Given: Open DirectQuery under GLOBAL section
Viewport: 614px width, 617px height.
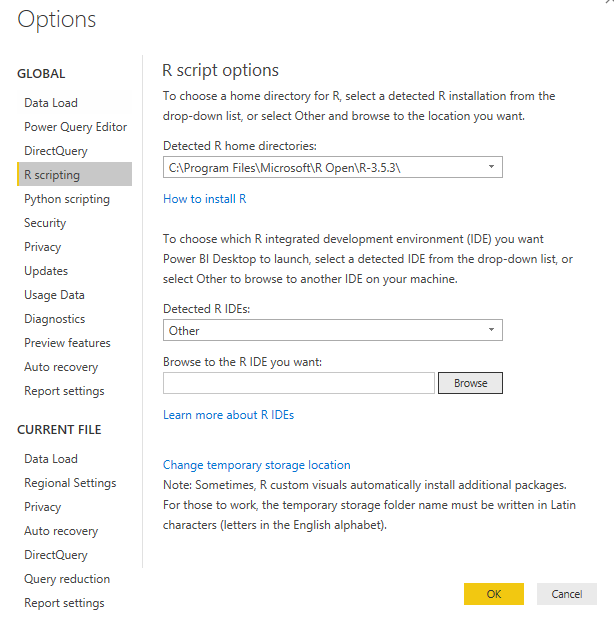Looking at the screenshot, I should pyautogui.click(x=55, y=151).
